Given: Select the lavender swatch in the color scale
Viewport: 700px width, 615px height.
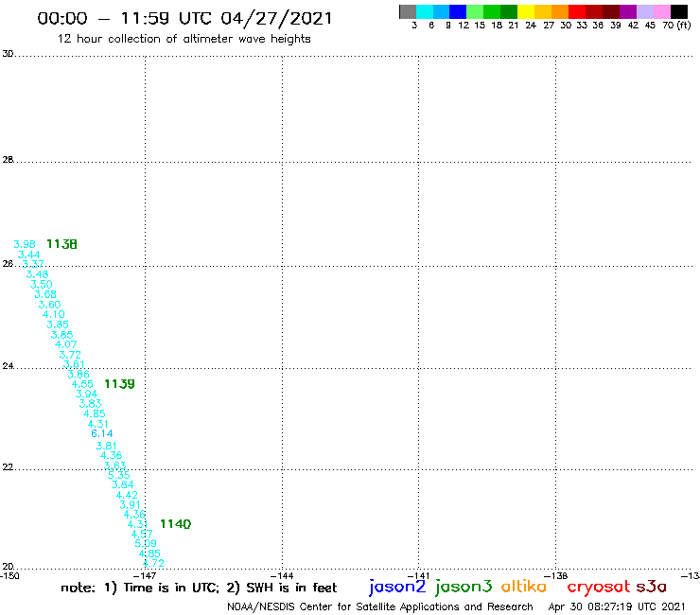Looking at the screenshot, I should (x=645, y=11).
